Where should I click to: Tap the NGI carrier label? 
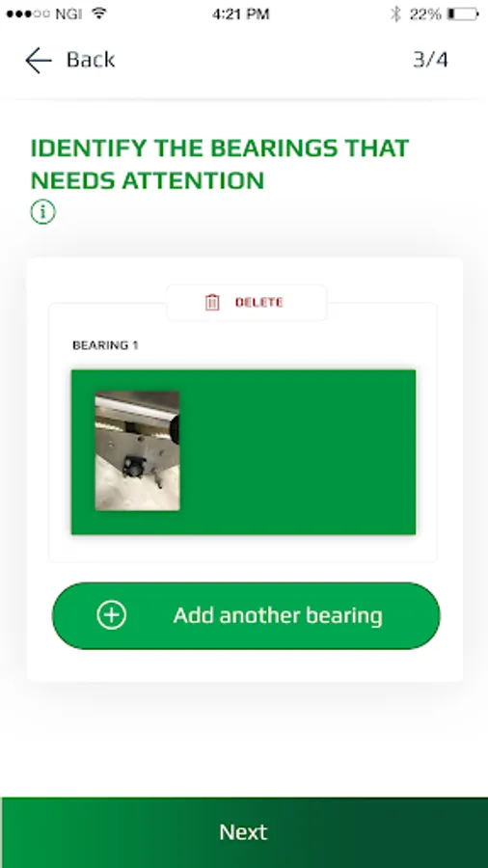point(69,14)
